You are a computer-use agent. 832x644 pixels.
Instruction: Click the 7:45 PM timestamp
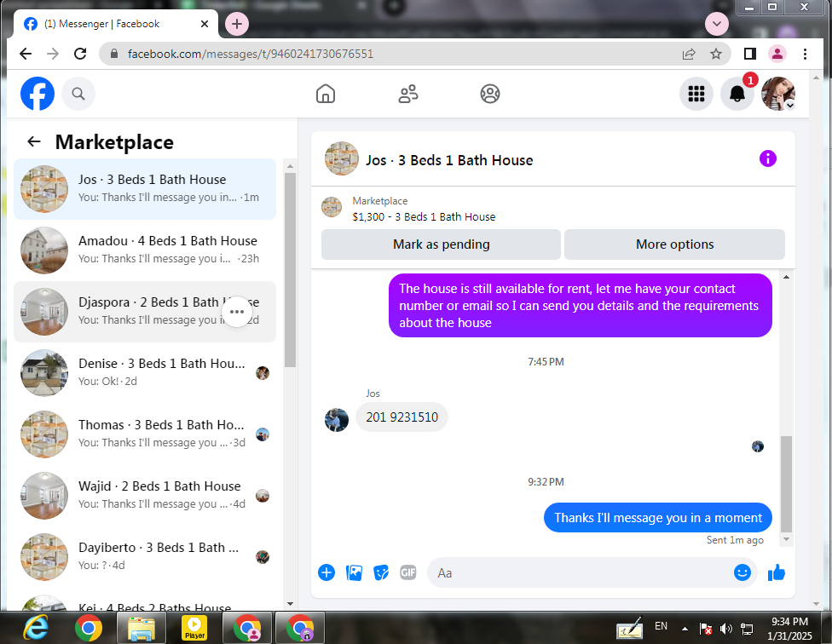pos(546,361)
